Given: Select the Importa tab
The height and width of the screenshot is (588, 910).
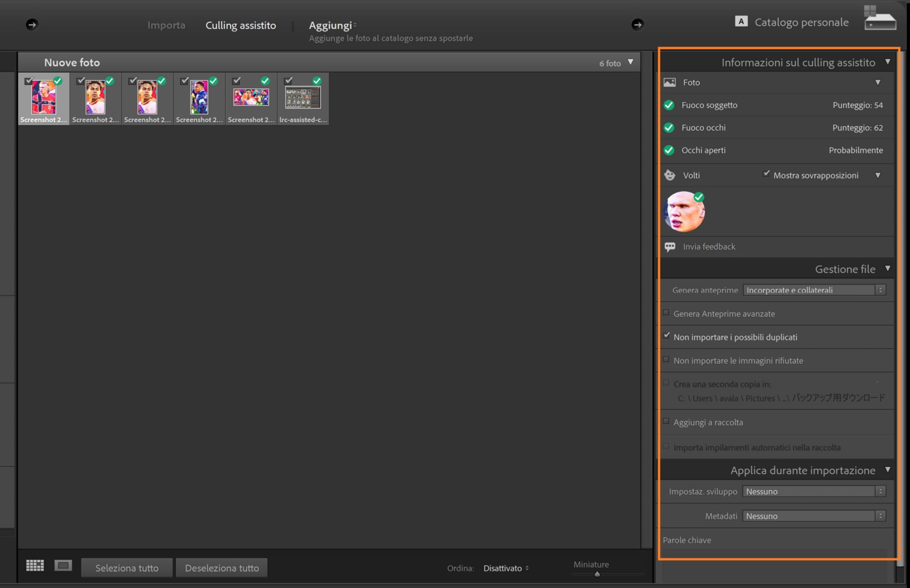Looking at the screenshot, I should point(166,25).
